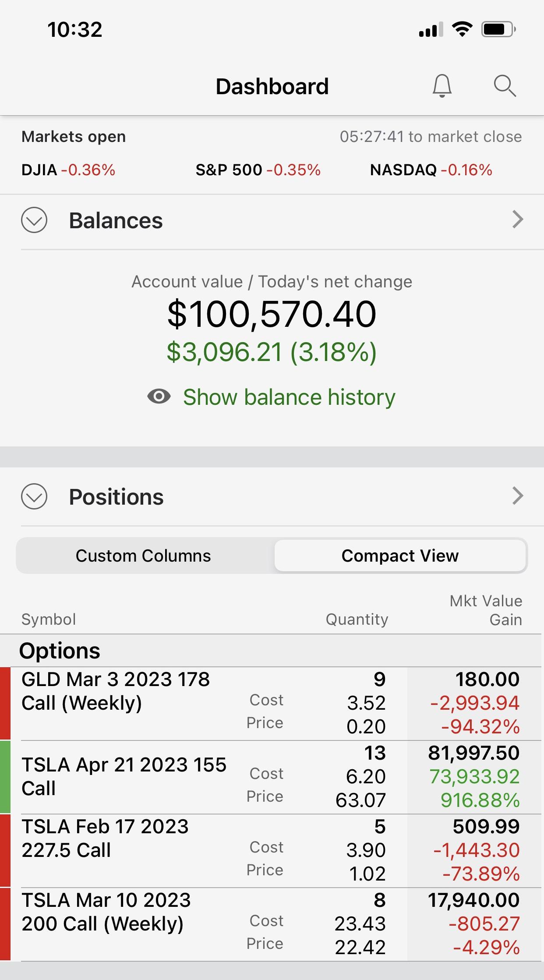
Task: Select TSLA Feb 17 2023 227.5 Call row
Action: pos(105,838)
